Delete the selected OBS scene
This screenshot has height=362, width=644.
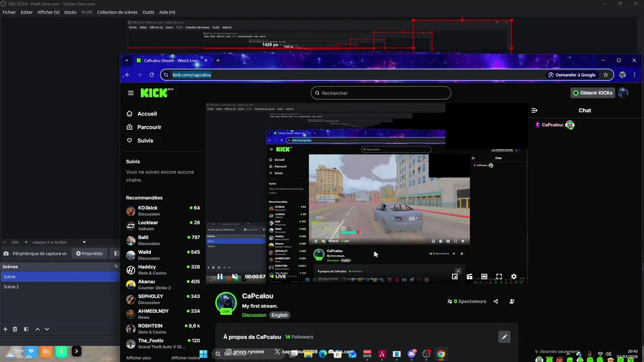click(15, 329)
